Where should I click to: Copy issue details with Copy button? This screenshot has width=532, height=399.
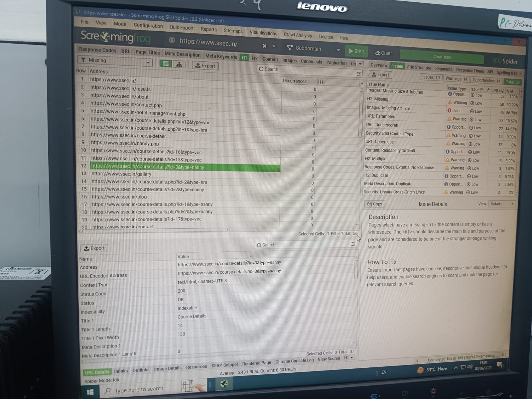(x=375, y=204)
